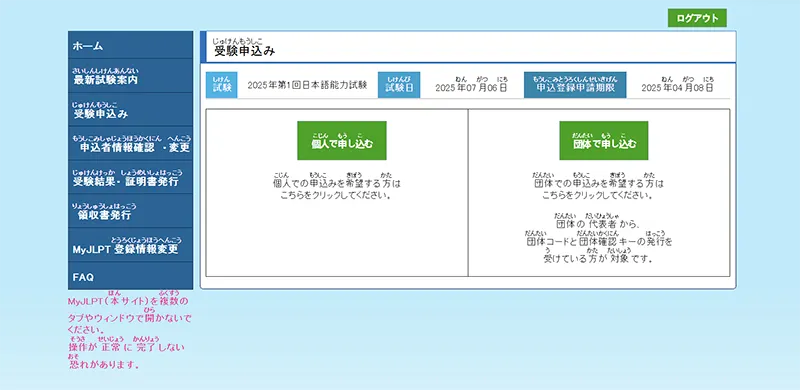Open 領収書発行 in the sidebar

point(131,211)
